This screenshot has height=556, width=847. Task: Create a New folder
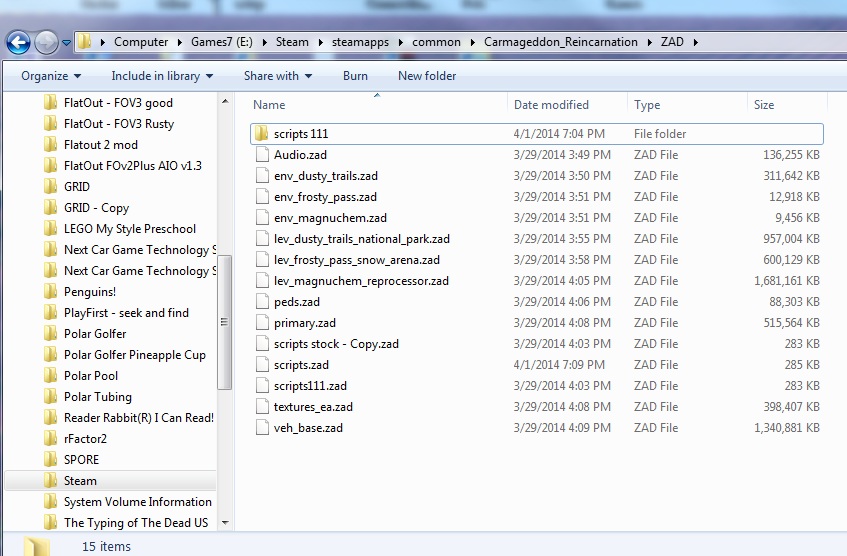click(x=427, y=76)
